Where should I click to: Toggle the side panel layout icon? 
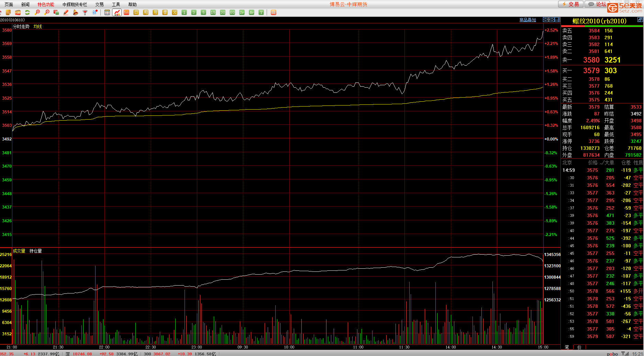[x=557, y=20]
